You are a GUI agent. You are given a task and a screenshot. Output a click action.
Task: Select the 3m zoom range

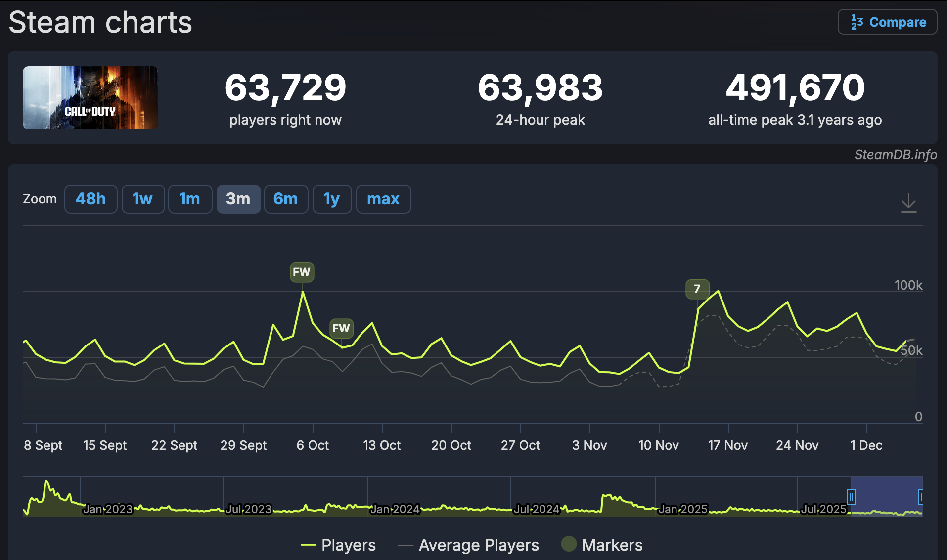point(238,199)
